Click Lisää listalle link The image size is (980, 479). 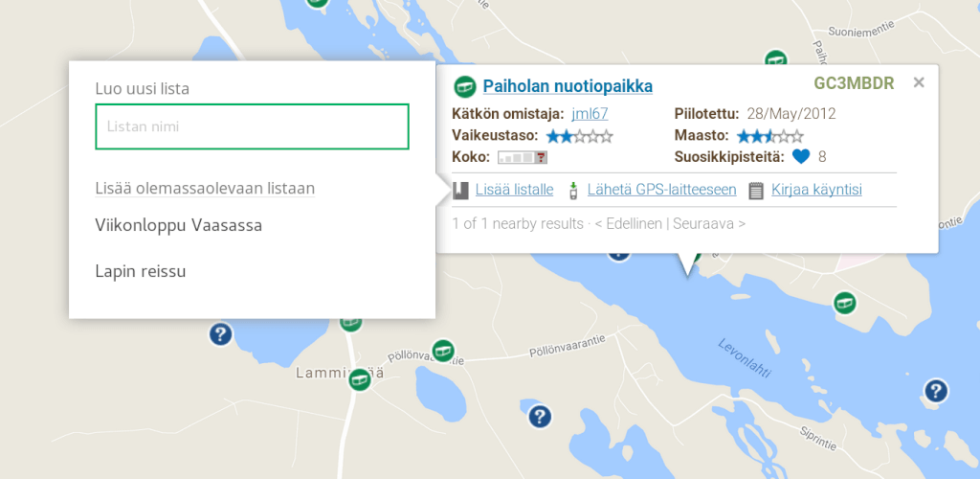pos(514,190)
